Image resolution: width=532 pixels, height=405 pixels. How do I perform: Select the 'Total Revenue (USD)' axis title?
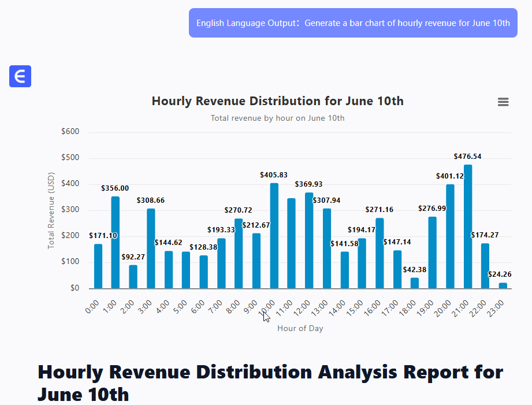[x=51, y=210]
